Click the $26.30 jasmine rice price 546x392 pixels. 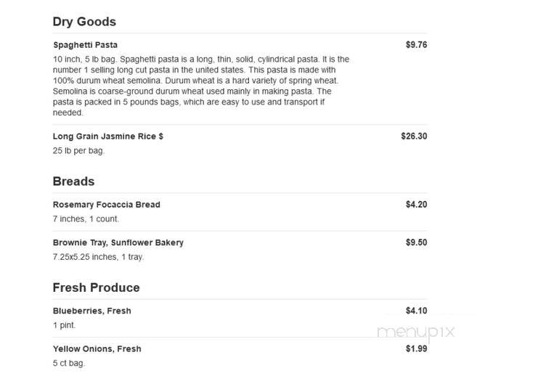[414, 136]
